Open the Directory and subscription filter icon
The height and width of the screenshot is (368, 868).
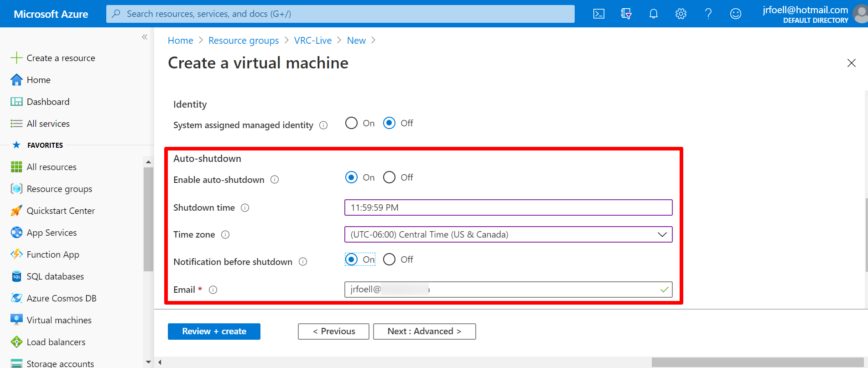pyautogui.click(x=626, y=14)
